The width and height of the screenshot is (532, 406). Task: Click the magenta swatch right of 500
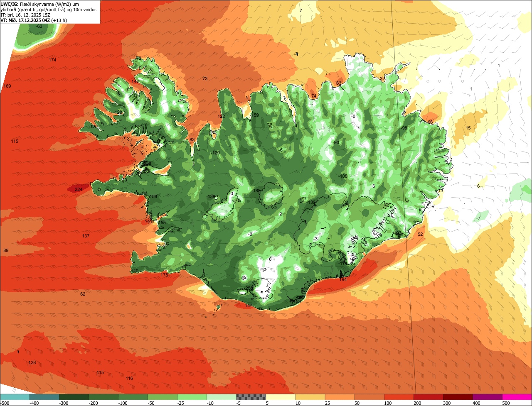tap(517, 397)
